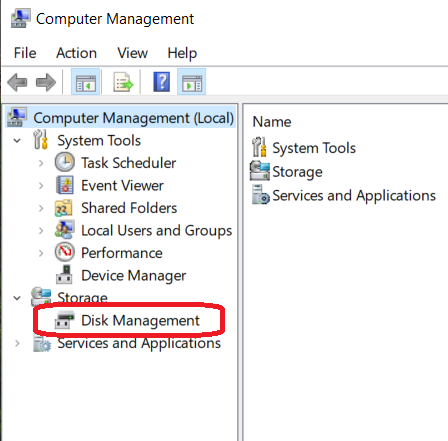Select Disk Management under Storage

[x=140, y=321]
